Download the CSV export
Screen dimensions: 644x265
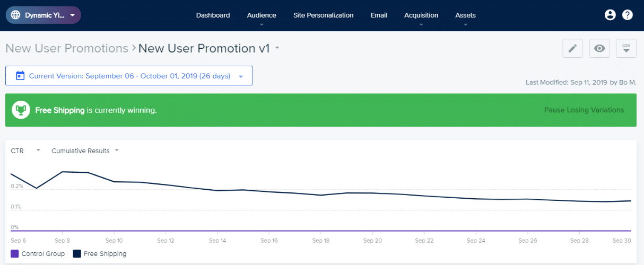point(626,48)
